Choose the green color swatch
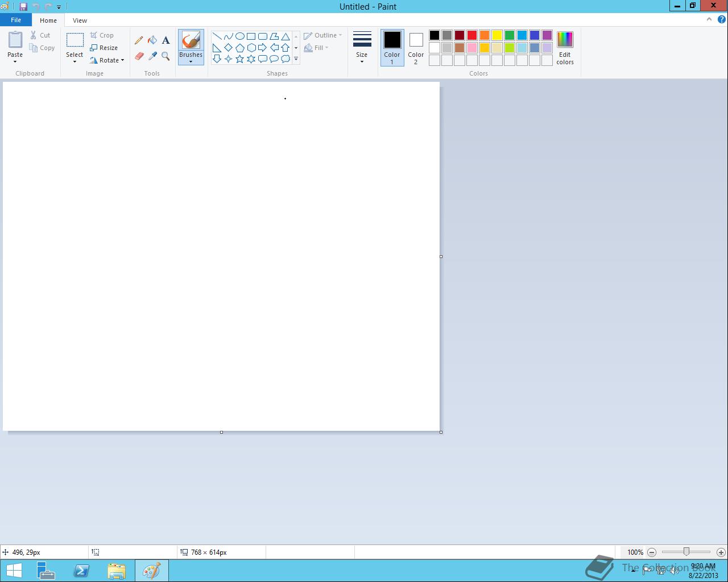 pos(510,35)
